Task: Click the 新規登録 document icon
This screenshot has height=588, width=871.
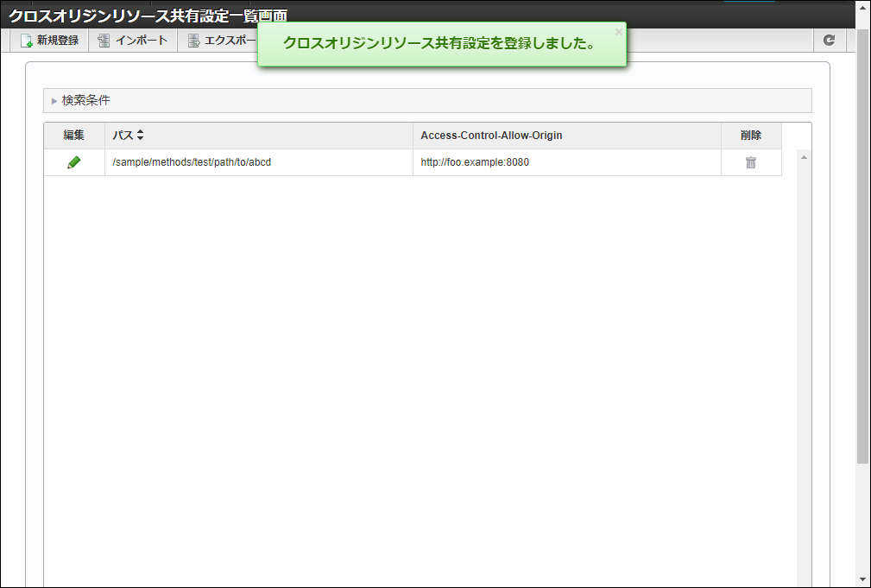Action: pyautogui.click(x=25, y=40)
